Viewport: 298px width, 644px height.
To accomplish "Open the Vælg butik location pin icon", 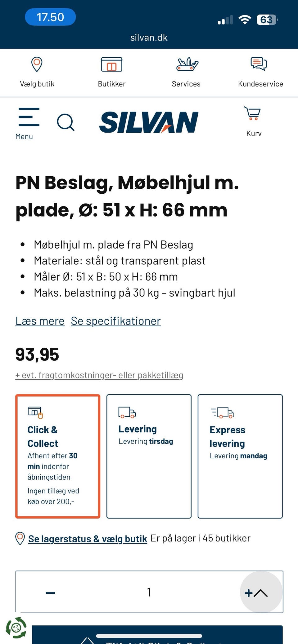I will tap(37, 64).
